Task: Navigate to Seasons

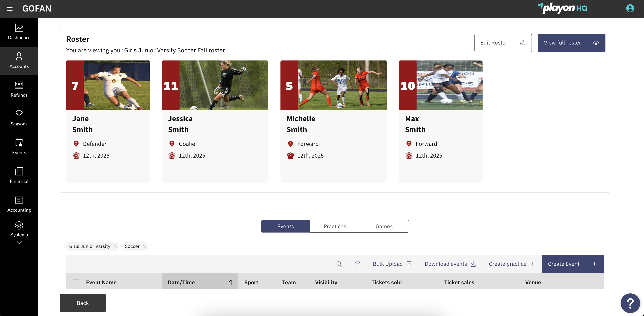Action: (x=19, y=118)
